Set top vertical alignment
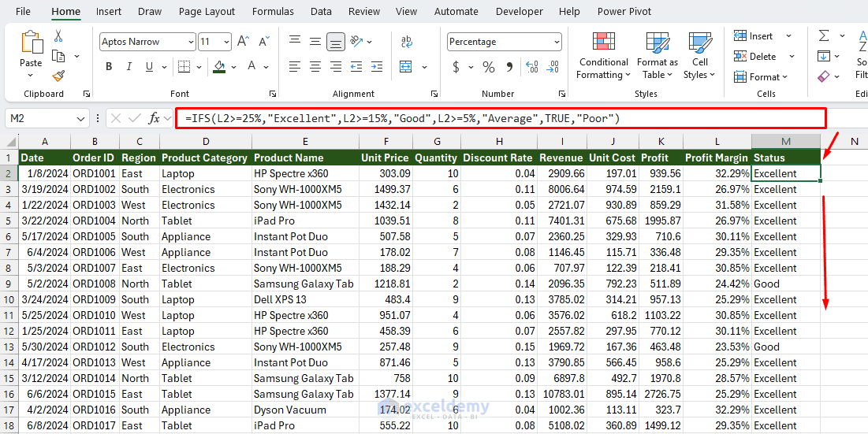 tap(295, 41)
